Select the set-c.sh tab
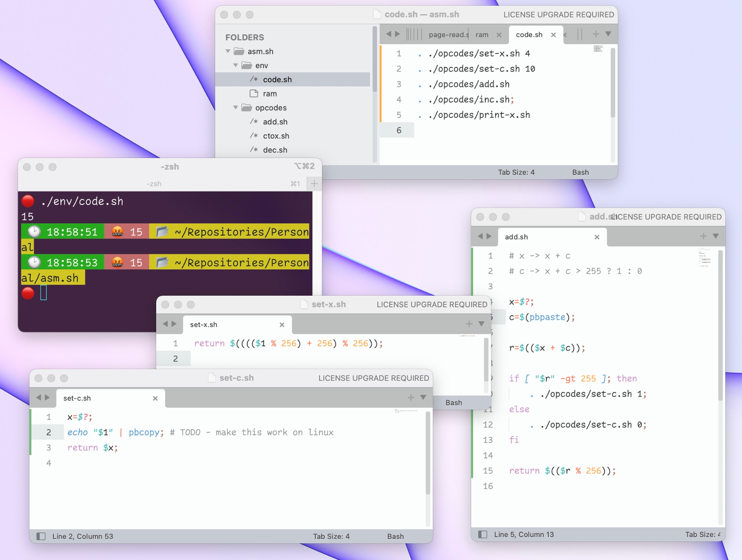742x560 pixels. point(77,398)
